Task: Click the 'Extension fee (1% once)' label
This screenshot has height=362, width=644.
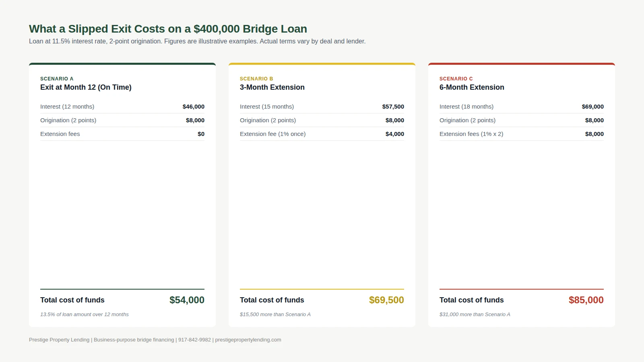Action: click(273, 134)
